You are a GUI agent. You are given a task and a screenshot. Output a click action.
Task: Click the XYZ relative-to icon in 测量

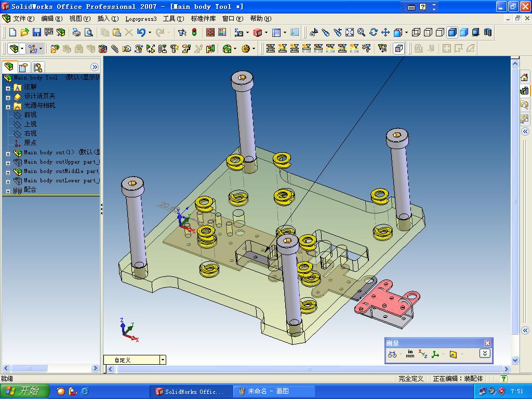[x=423, y=354]
